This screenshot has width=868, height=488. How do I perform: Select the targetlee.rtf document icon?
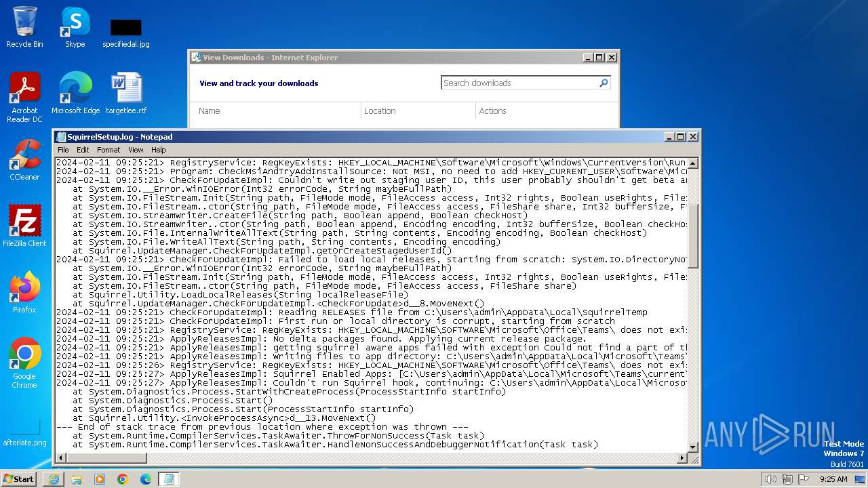[126, 93]
